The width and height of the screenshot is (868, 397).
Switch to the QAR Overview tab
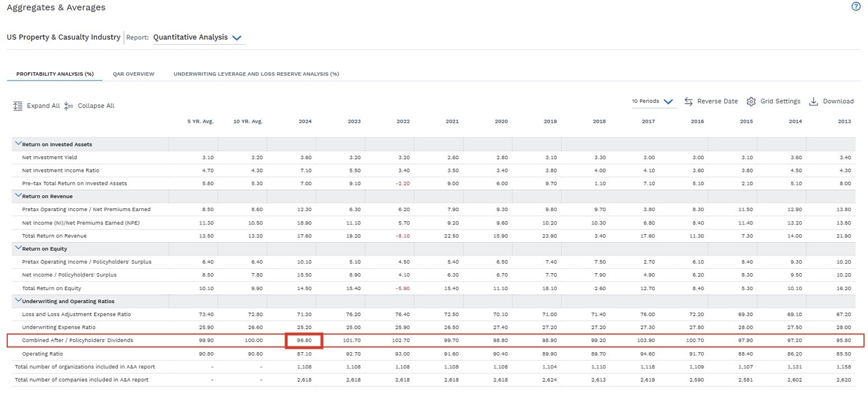133,74
